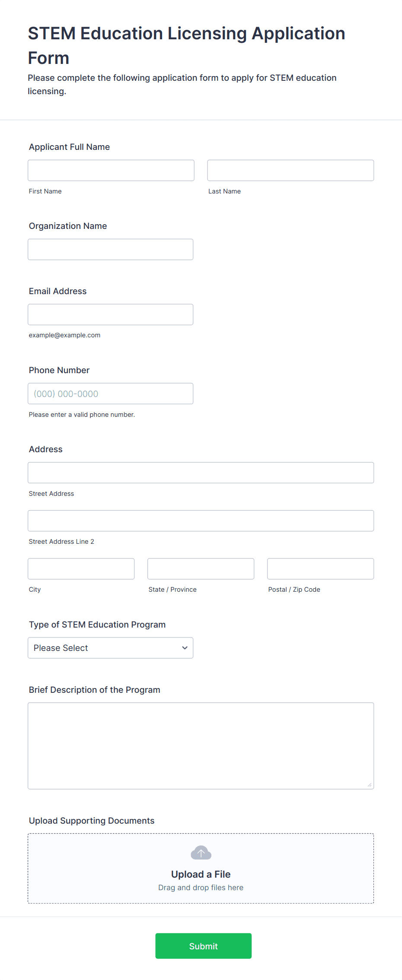Click the Drag and drop files here area

(201, 888)
